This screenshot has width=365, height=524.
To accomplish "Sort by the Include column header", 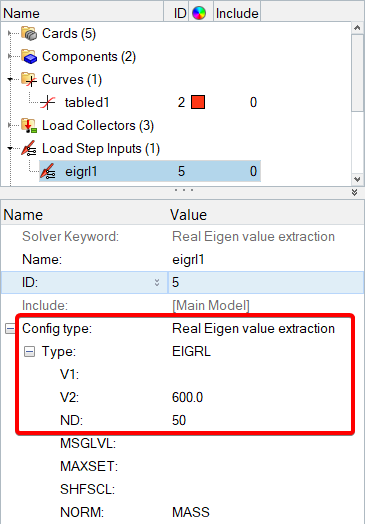I will [237, 13].
